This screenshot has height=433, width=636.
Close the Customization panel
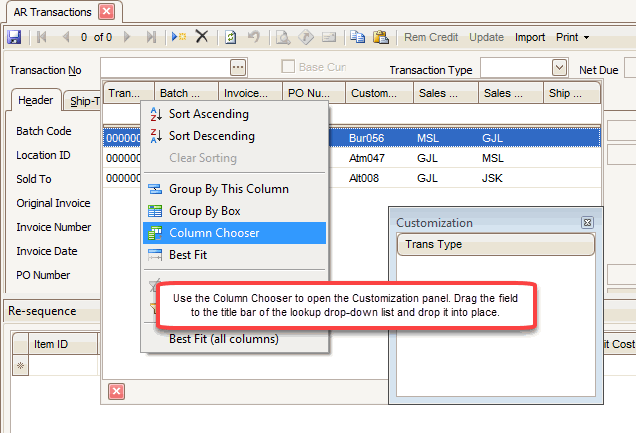pos(587,223)
